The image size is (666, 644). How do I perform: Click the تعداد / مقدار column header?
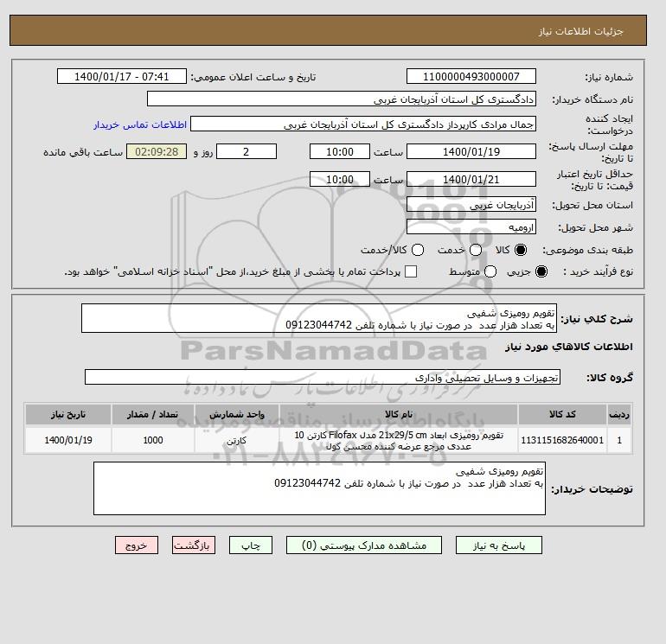click(153, 414)
